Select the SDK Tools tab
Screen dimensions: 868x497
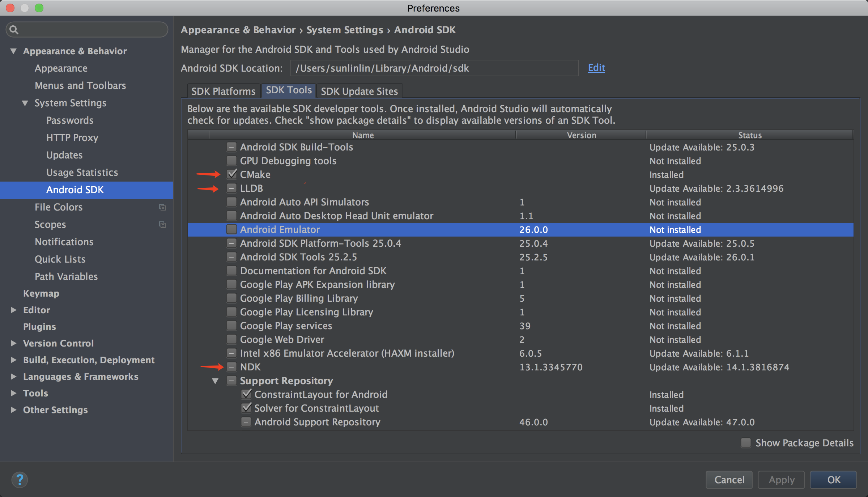[289, 90]
